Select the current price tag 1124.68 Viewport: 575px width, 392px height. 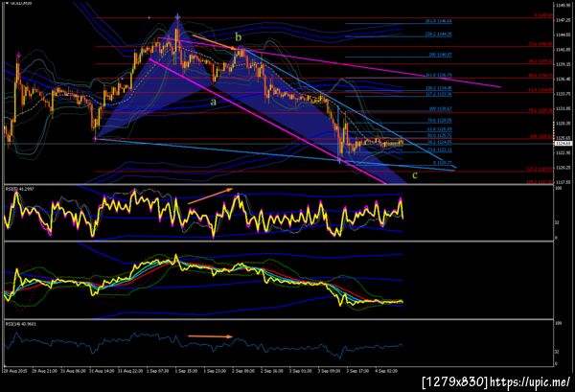562,144
